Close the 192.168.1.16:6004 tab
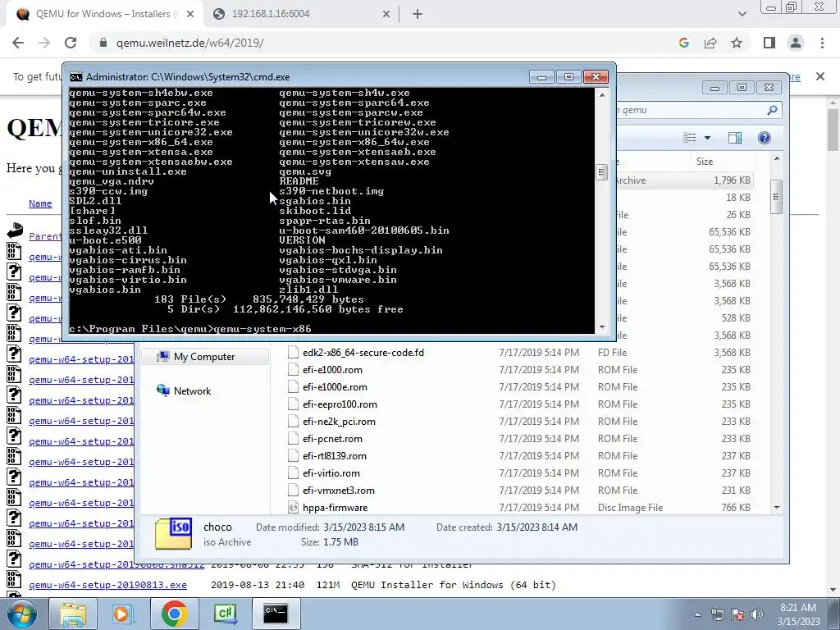Image resolution: width=840 pixels, height=630 pixels. pos(386,14)
